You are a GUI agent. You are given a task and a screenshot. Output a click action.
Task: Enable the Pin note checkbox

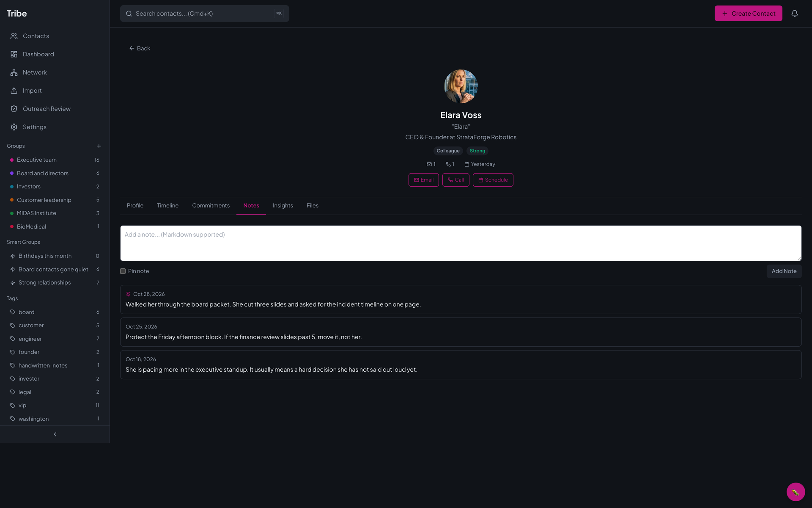click(123, 271)
